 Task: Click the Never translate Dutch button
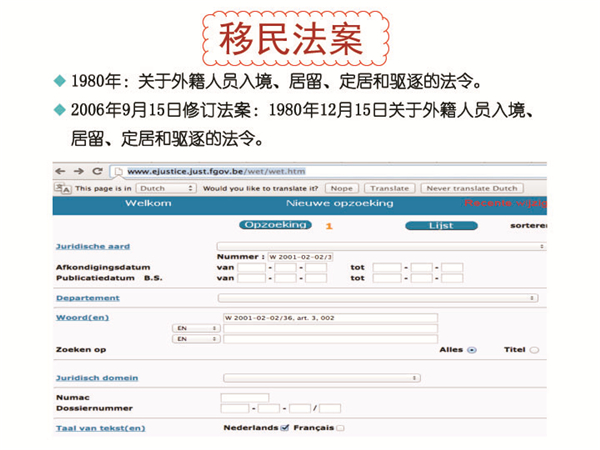point(471,188)
